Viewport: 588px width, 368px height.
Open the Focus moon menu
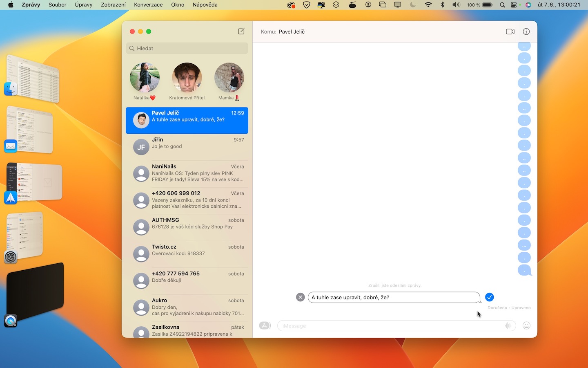pos(413,5)
